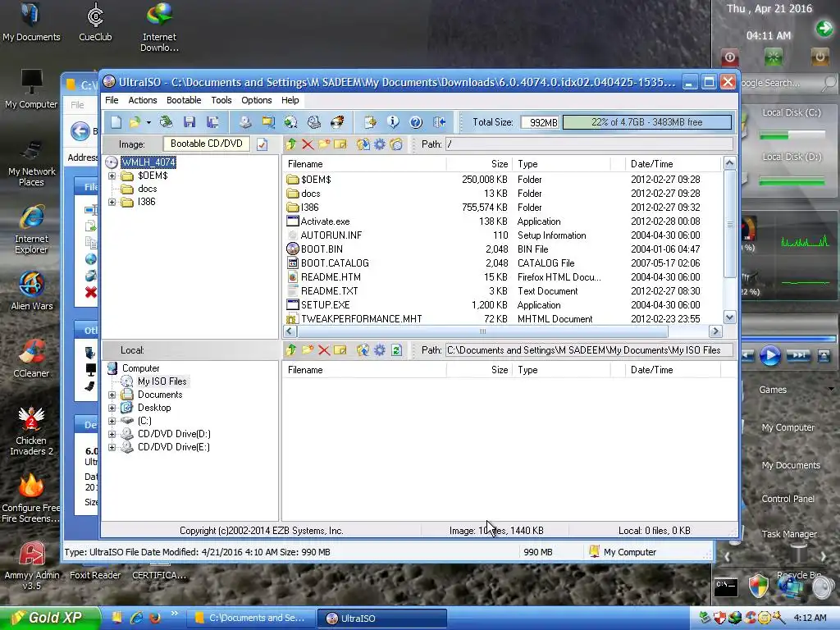Viewport: 840px width, 630px height.
Task: Click the Compress ISO toolbar icon
Action: [268, 122]
